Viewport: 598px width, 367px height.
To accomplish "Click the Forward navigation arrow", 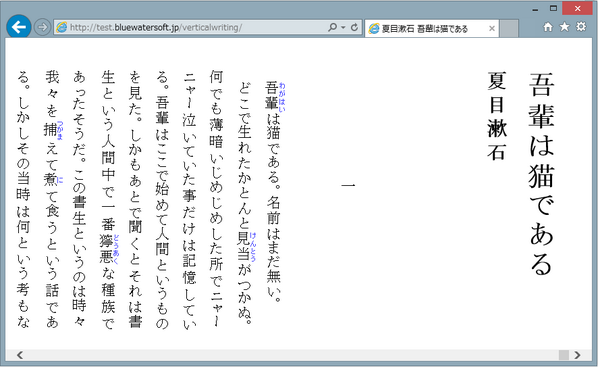I will pos(42,27).
